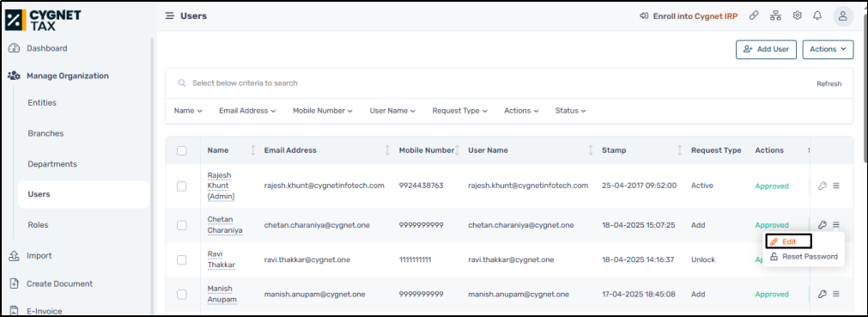868x317 pixels.
Task: Check the Manish Anupam row checkbox
Action: pyautogui.click(x=181, y=295)
